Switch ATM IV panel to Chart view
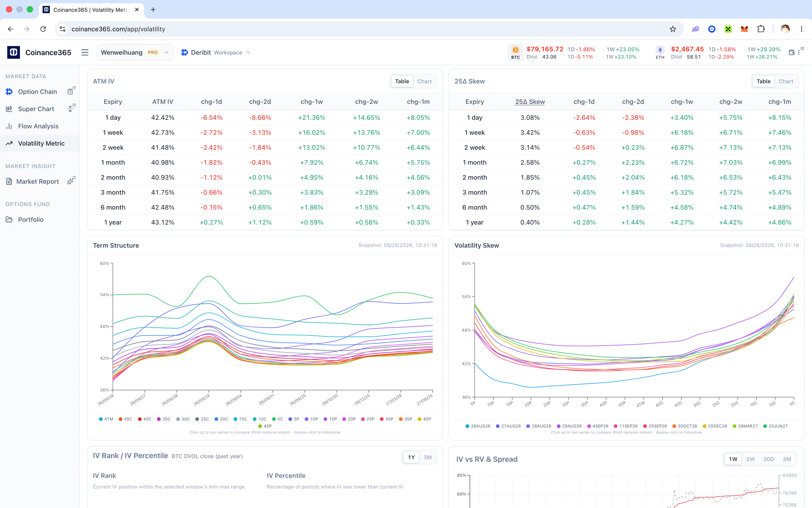This screenshot has width=812, height=508. click(424, 81)
